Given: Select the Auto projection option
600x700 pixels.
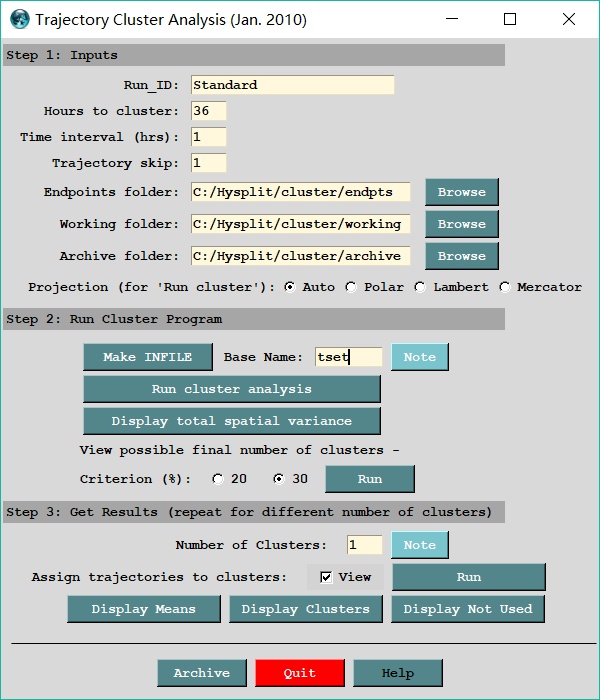Looking at the screenshot, I should pos(290,287).
